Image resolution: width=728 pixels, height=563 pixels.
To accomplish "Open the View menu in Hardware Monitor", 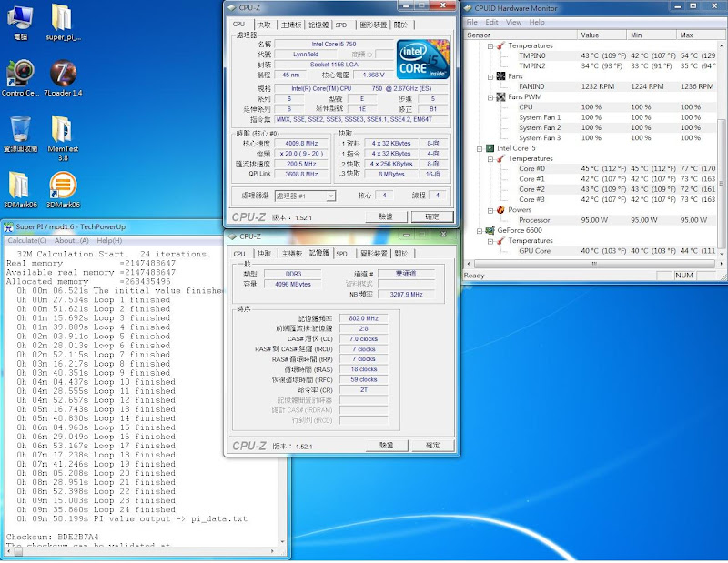I will coord(513,22).
